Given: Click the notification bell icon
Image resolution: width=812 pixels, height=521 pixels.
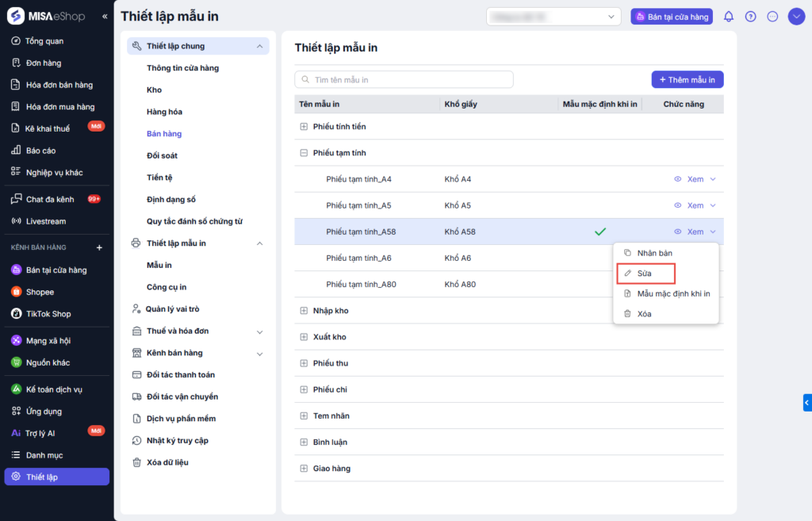Looking at the screenshot, I should [x=729, y=17].
